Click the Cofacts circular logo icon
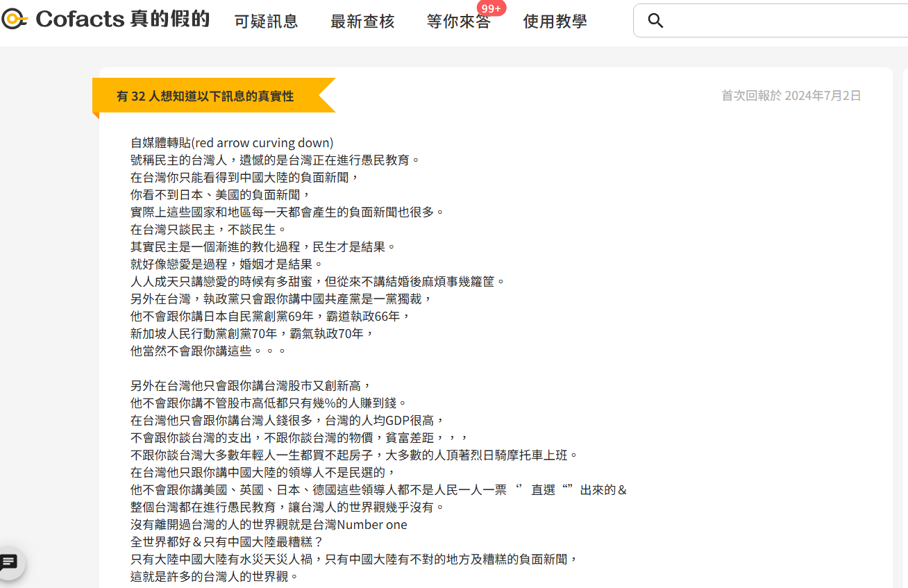The height and width of the screenshot is (588, 908). coord(14,19)
